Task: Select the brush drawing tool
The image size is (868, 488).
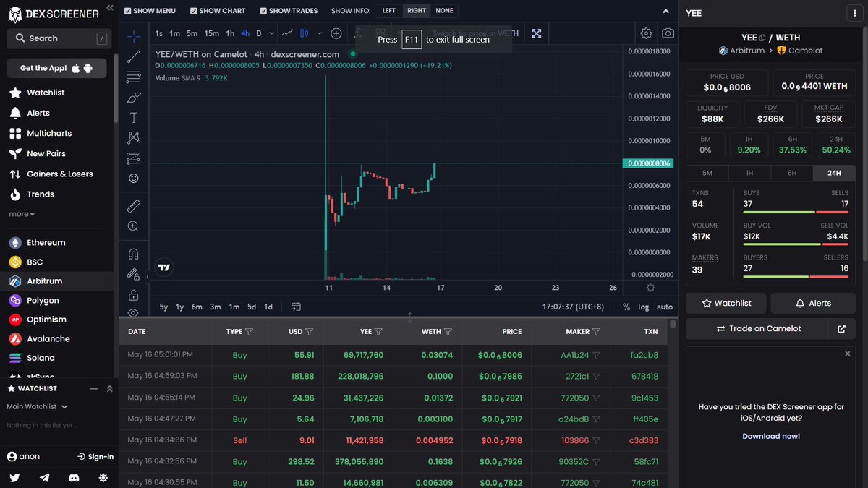Action: click(x=134, y=97)
